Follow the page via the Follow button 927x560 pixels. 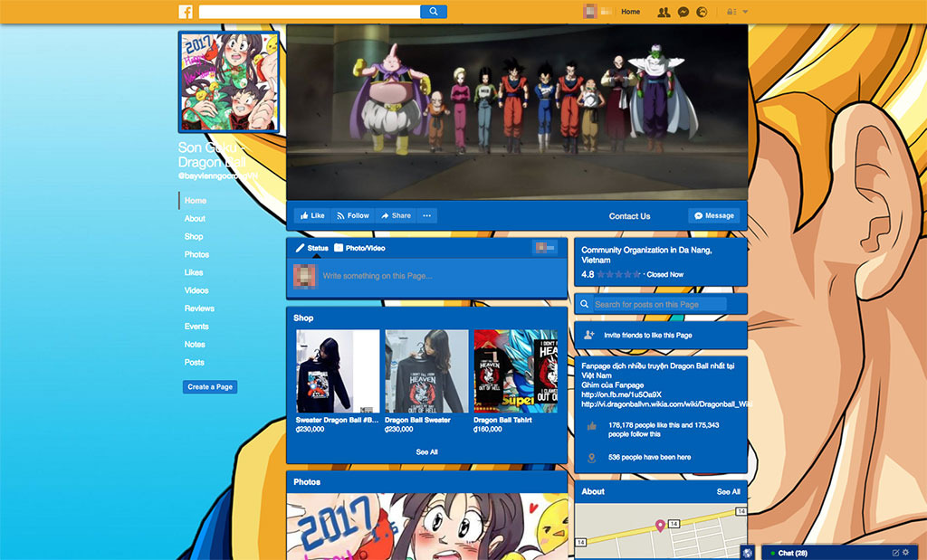353,215
